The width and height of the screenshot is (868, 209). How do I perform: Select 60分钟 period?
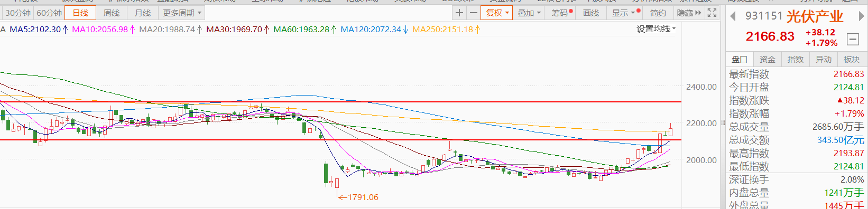click(x=49, y=13)
